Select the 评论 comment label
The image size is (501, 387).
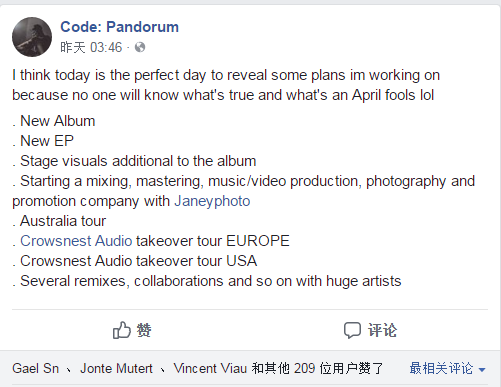click(382, 330)
